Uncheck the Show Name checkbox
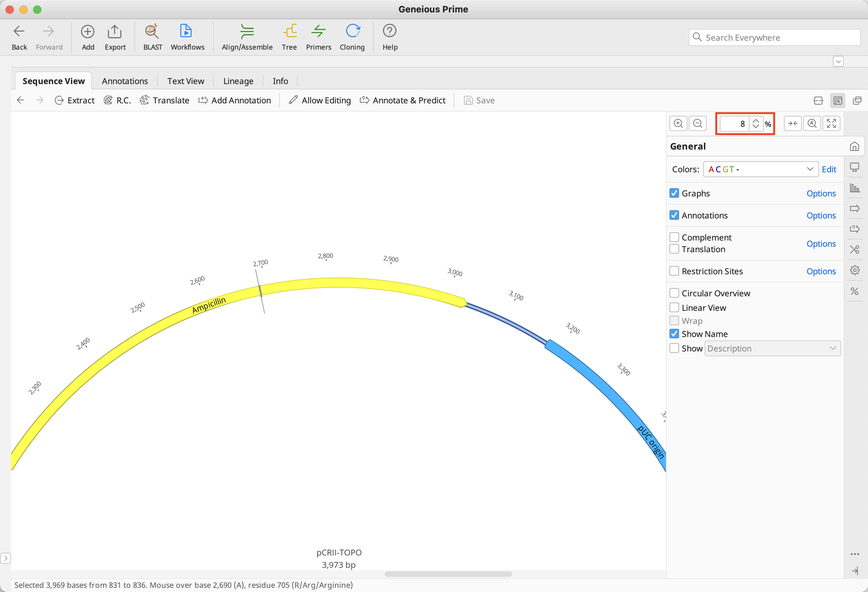This screenshot has width=868, height=592. point(674,334)
